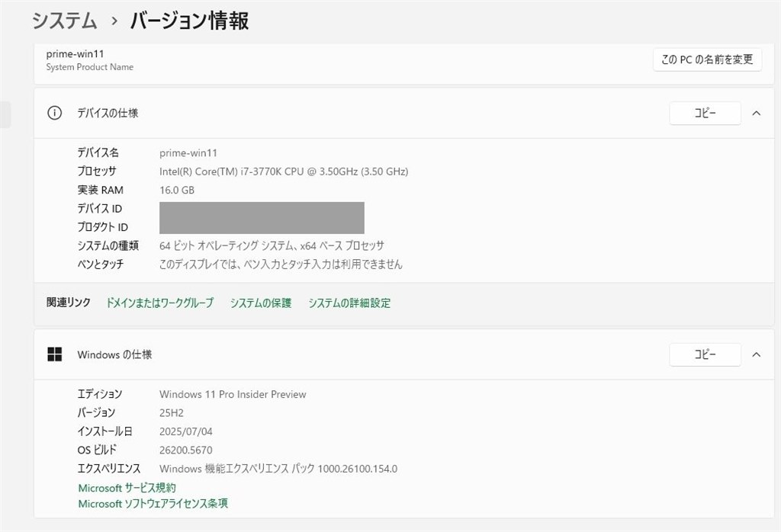
Task: Open システムの詳細設定
Action: [349, 303]
